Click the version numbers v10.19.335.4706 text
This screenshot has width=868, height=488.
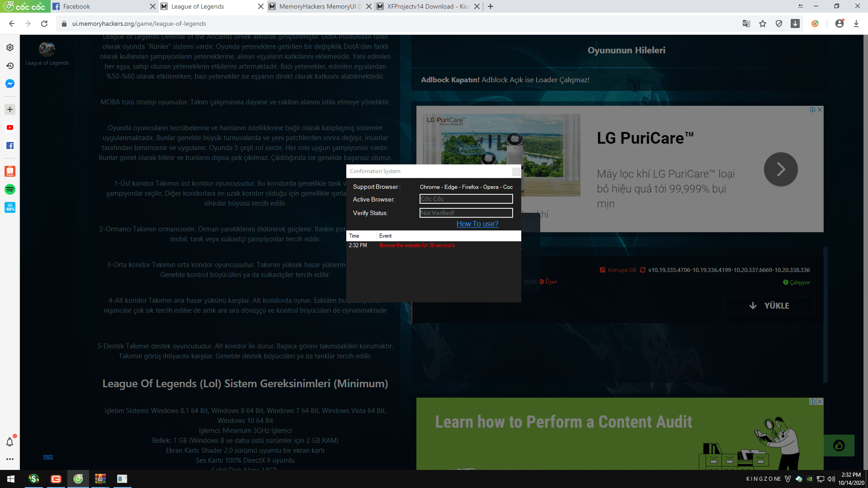pyautogui.click(x=729, y=270)
